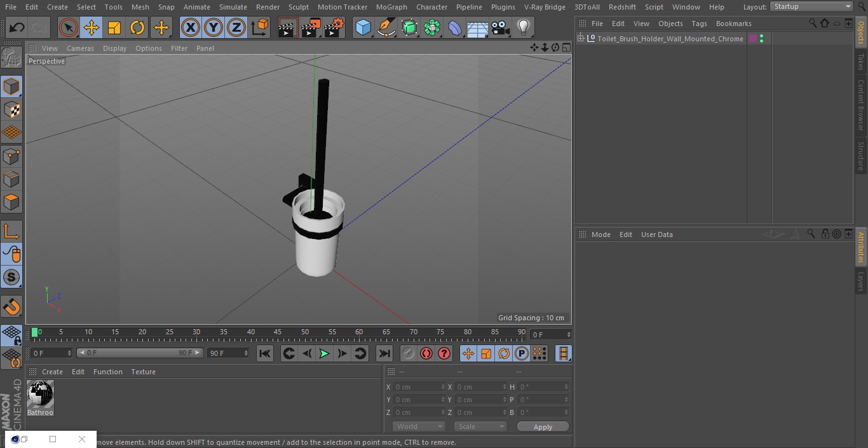Open the Scale dropdown in coordinates

point(480,426)
